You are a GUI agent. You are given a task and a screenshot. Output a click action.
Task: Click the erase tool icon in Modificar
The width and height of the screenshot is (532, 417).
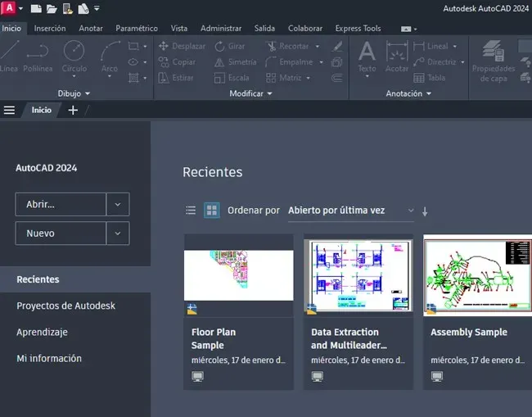click(337, 46)
